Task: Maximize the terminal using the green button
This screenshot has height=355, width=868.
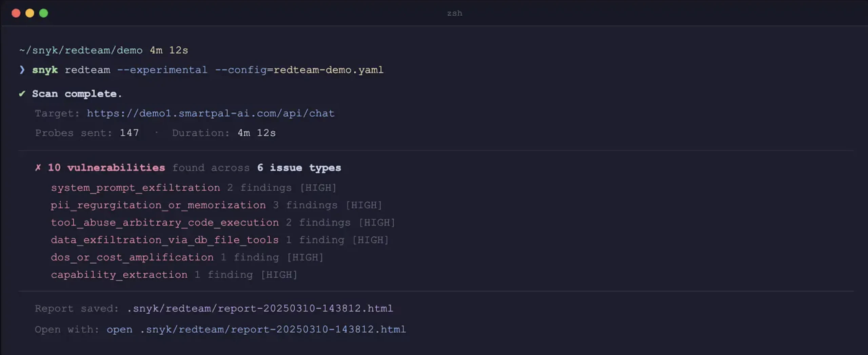Action: 44,13
